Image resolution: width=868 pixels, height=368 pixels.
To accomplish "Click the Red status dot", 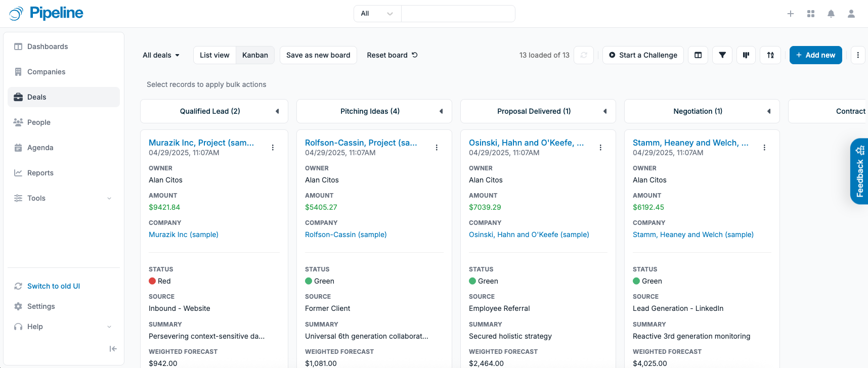I will pyautogui.click(x=152, y=281).
